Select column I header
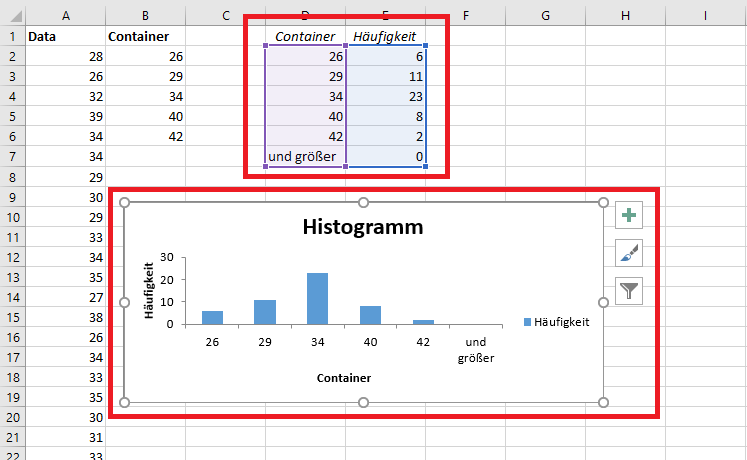 coord(706,16)
